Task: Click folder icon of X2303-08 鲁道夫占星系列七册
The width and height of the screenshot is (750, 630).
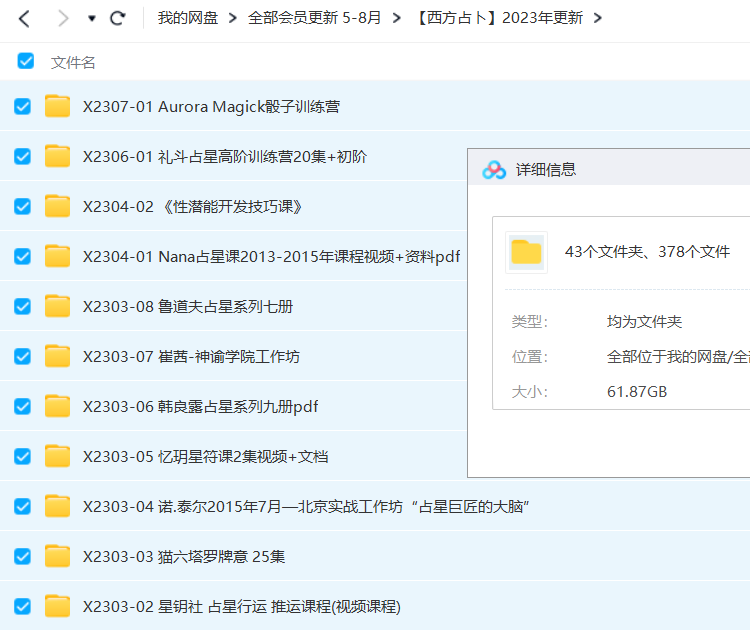Action: click(x=58, y=306)
